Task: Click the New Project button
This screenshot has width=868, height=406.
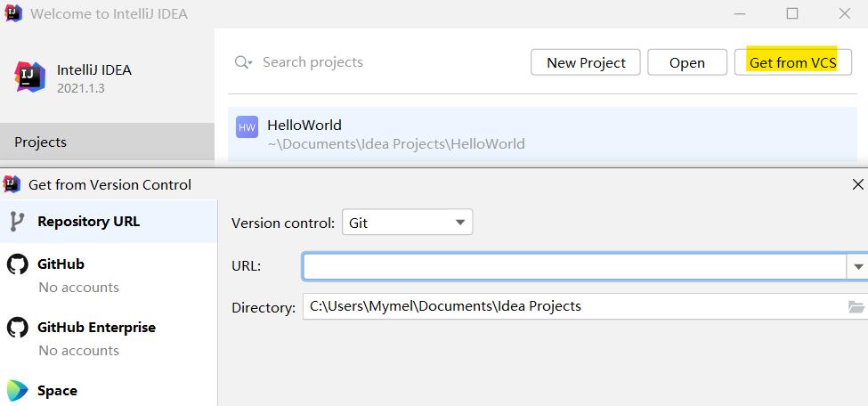Action: coord(586,62)
